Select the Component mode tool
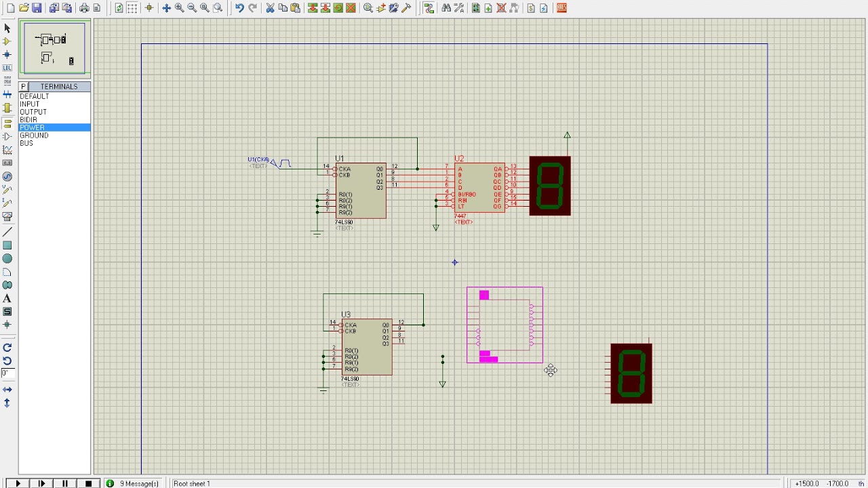This screenshot has height=488, width=868. (x=7, y=41)
